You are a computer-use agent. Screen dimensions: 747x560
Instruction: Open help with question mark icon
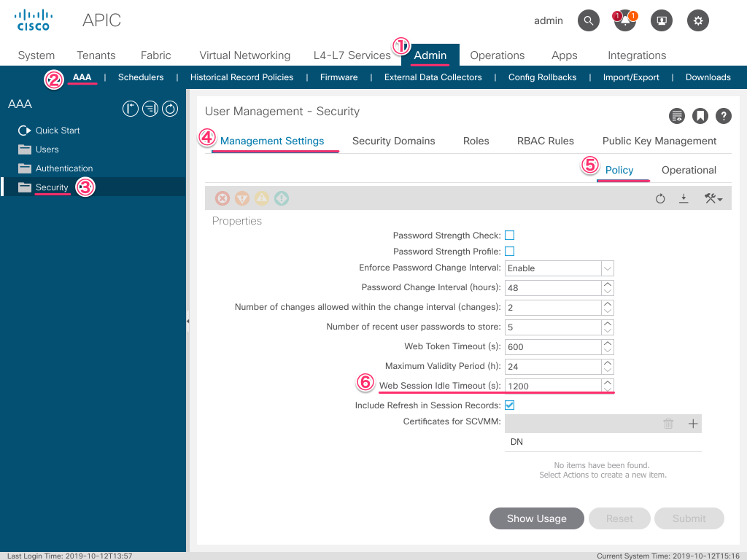(x=723, y=116)
